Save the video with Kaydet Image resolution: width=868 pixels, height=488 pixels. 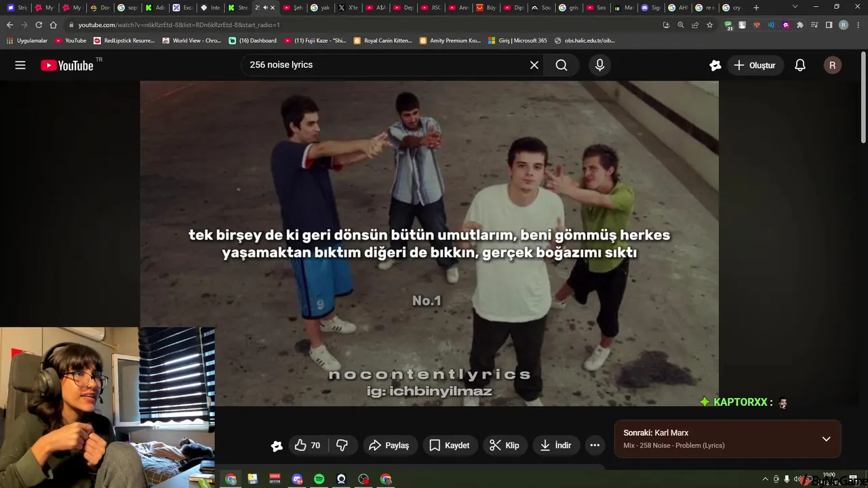450,445
